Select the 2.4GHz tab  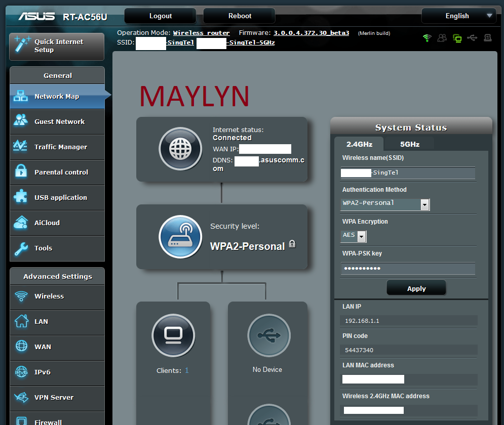tap(359, 144)
